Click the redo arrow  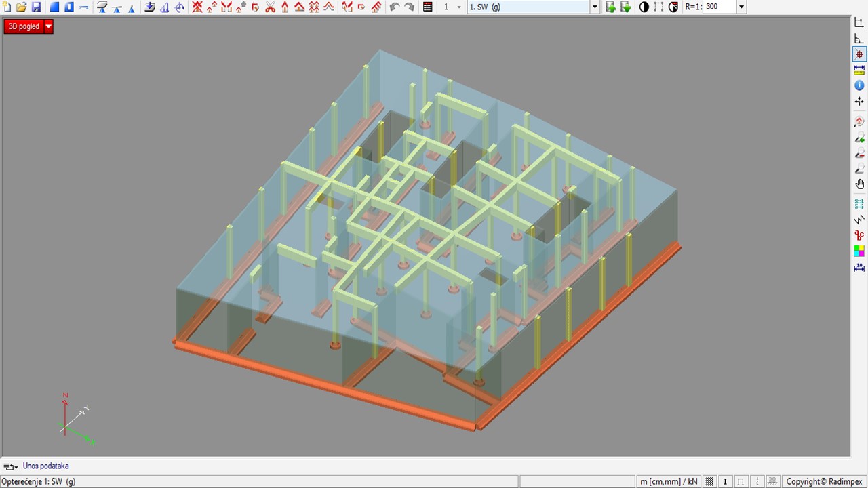coord(409,7)
